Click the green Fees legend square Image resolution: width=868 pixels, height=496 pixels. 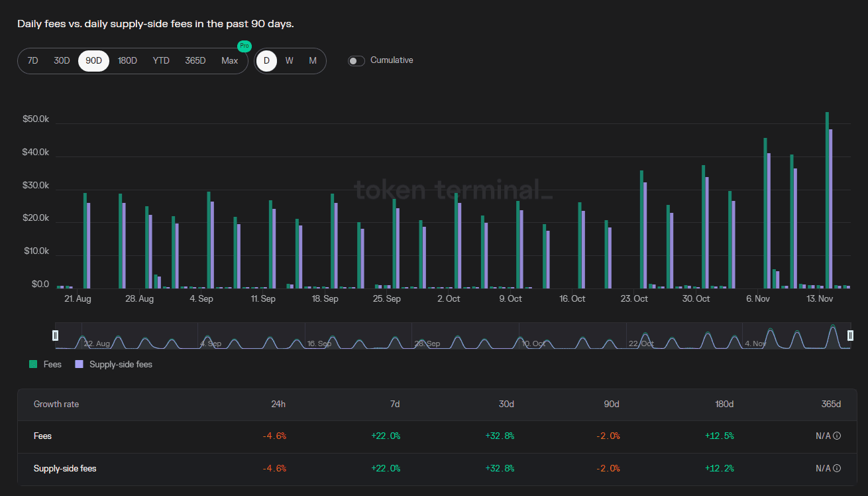[33, 364]
